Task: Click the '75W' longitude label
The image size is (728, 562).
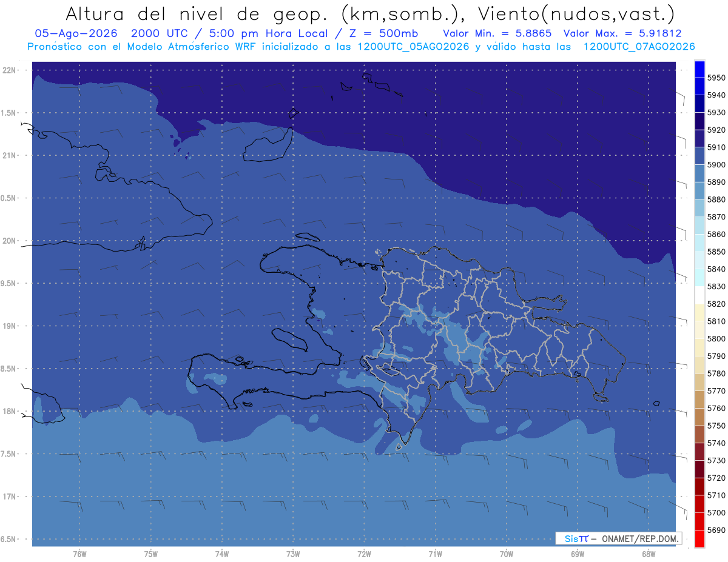Action: 150,554
